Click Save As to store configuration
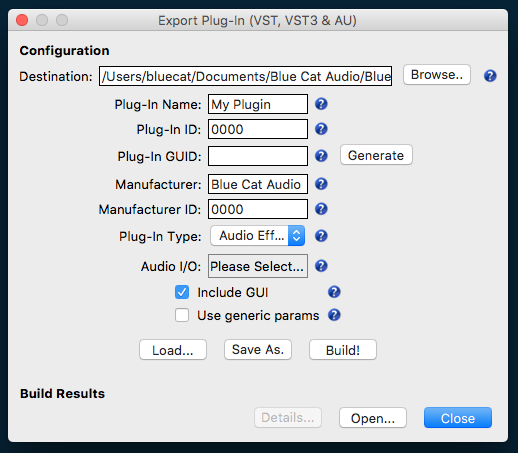The width and height of the screenshot is (518, 453). (x=258, y=350)
